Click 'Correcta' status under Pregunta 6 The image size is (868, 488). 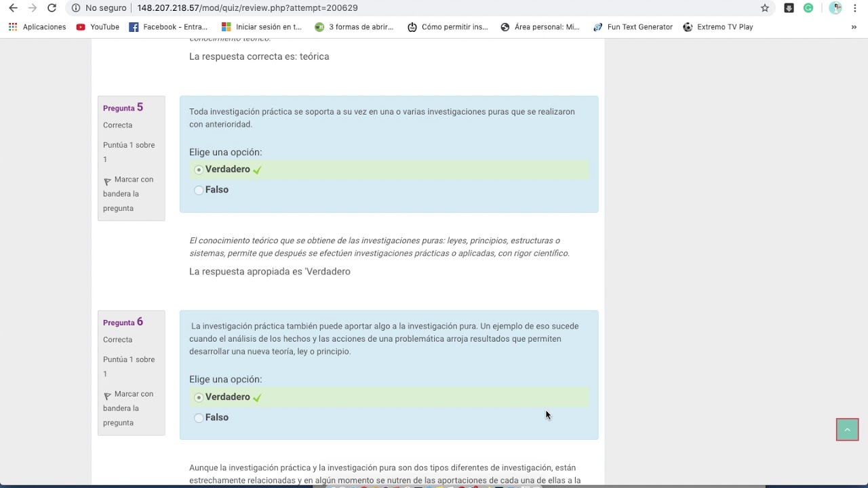[x=117, y=340]
